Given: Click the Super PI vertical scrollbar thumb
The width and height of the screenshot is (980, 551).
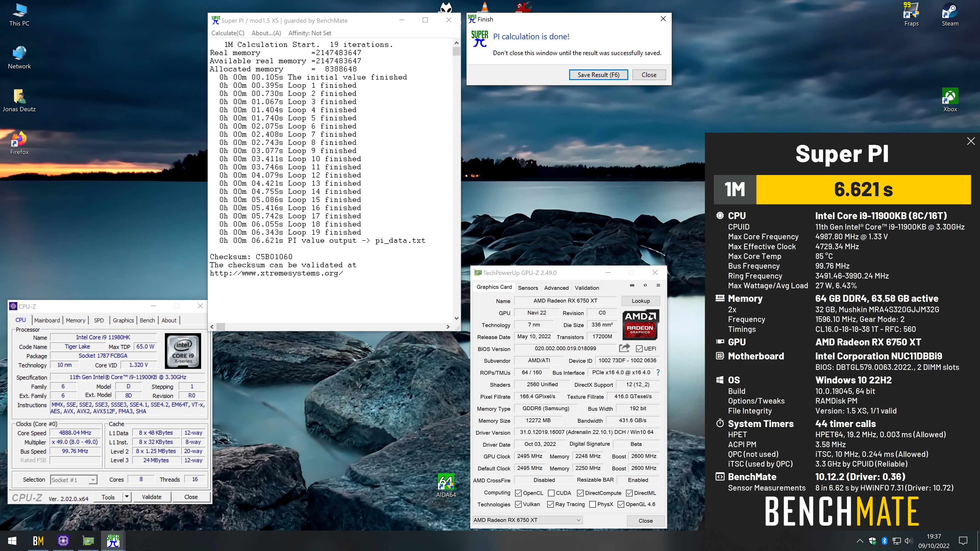Looking at the screenshot, I should coord(456,51).
